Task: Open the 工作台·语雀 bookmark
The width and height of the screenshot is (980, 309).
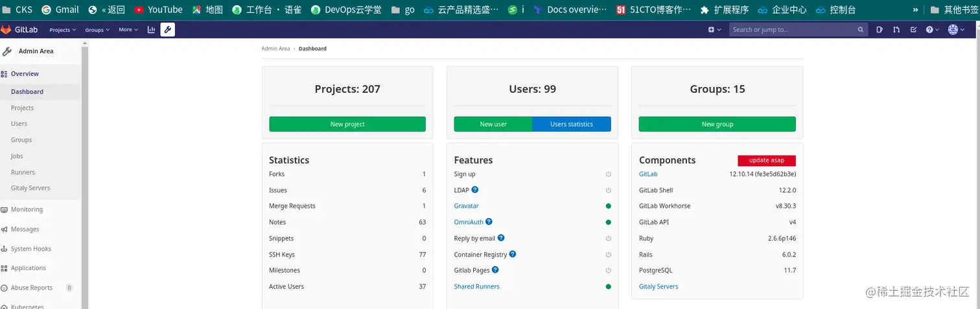Action: pos(266,10)
